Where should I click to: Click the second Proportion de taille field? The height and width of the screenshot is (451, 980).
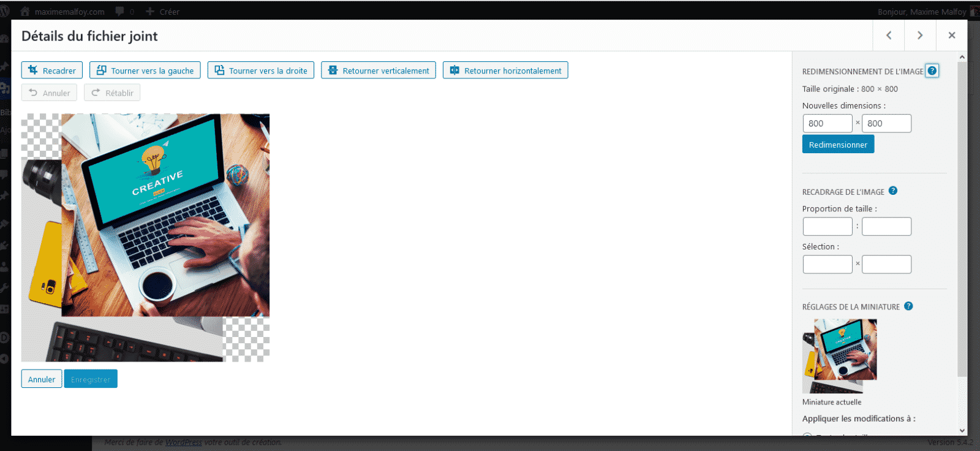tap(886, 226)
